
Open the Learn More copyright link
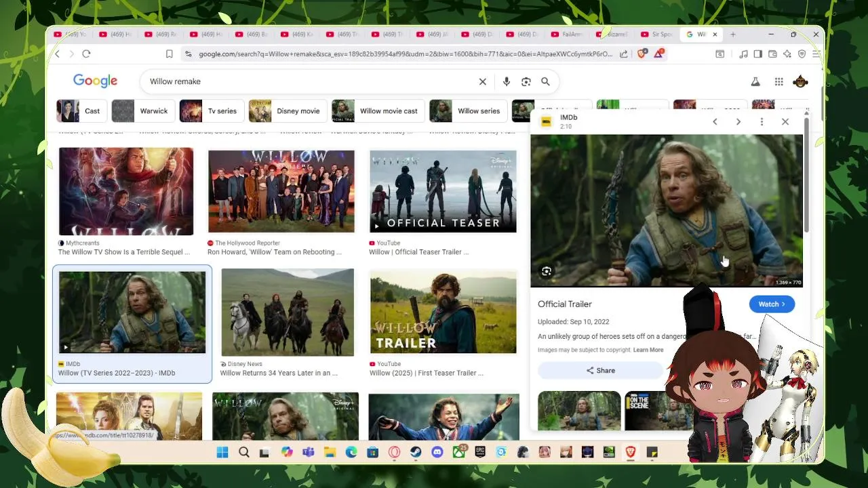648,350
